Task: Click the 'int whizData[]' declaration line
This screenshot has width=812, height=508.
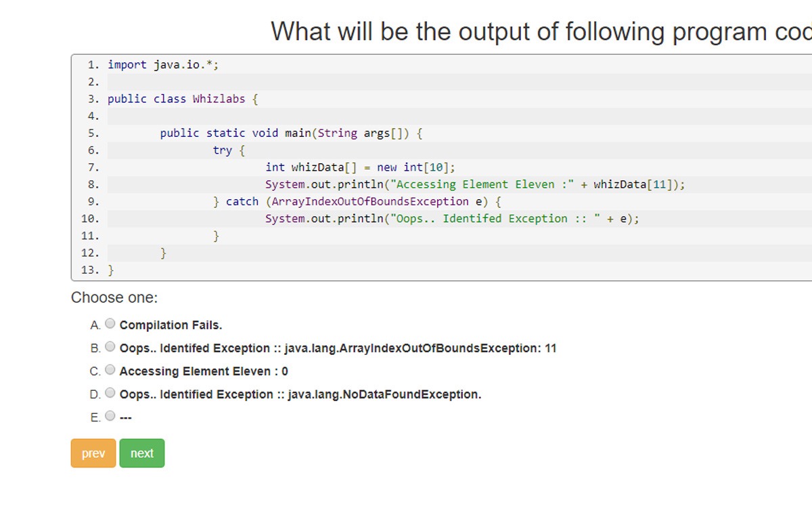Action: point(360,167)
